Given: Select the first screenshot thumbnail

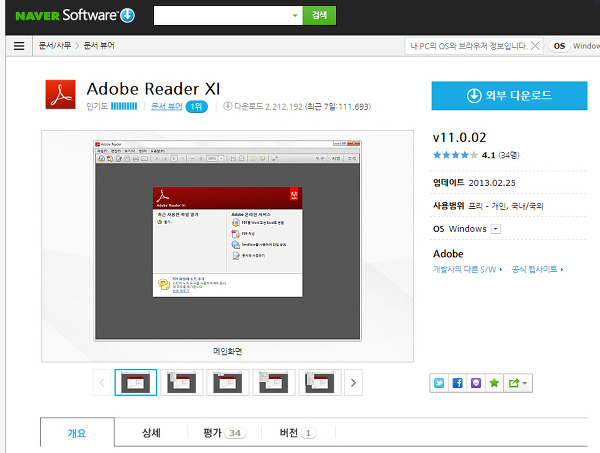Looking at the screenshot, I should coord(136,383).
